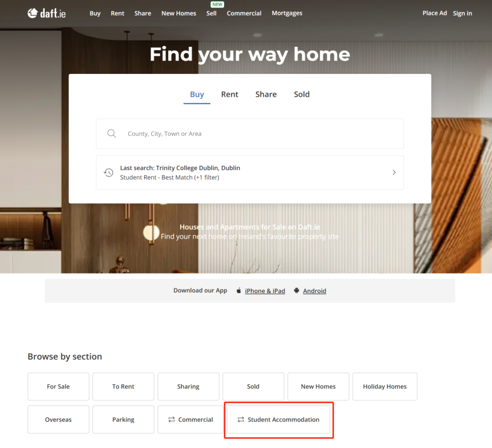Click the last search history clock icon

coord(108,172)
